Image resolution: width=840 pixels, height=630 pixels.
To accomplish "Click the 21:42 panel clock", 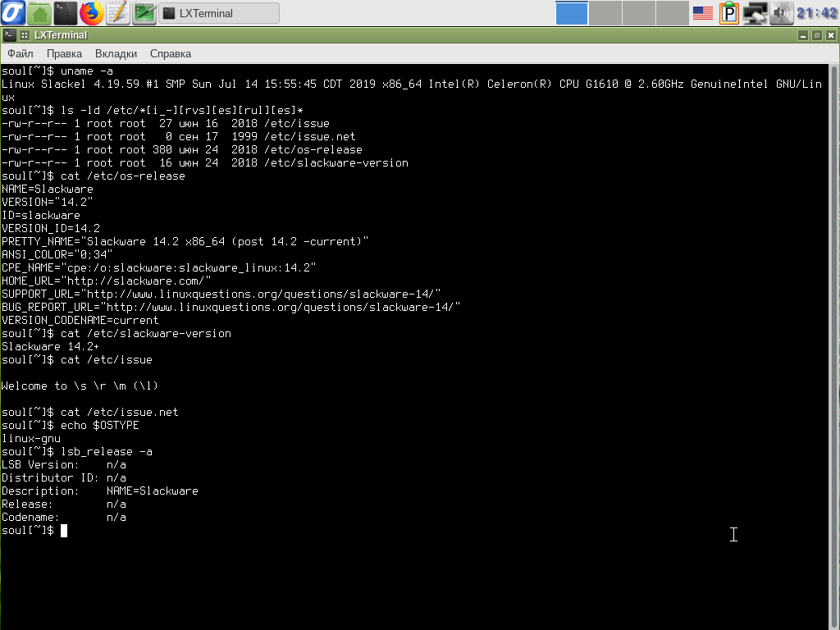I will [816, 13].
